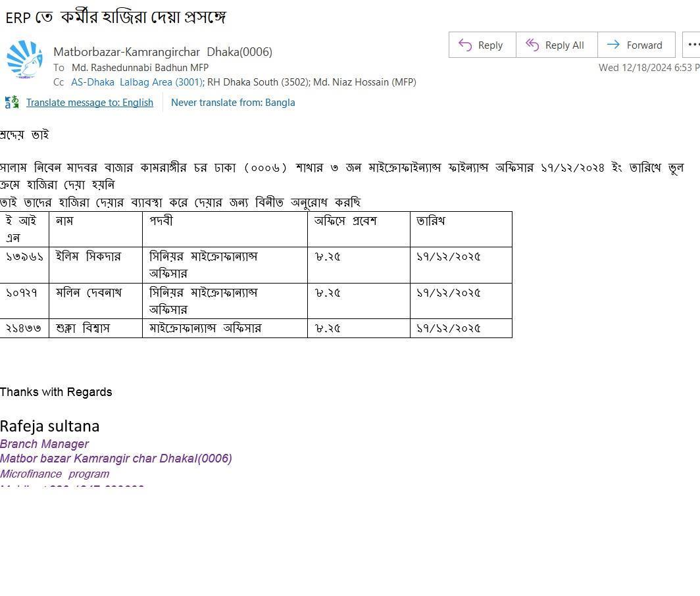Click the তারিখ column header
The image size is (700, 596).
coord(461,229)
